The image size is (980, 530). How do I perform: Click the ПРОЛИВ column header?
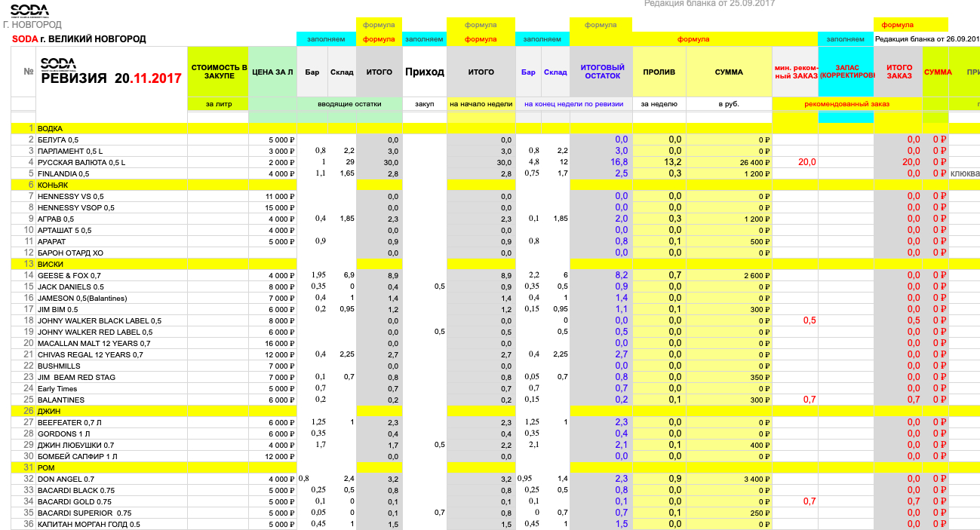point(659,72)
